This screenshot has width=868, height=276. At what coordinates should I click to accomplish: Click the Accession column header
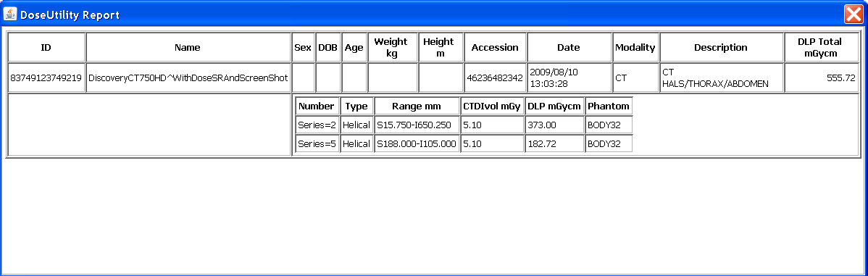[x=495, y=48]
